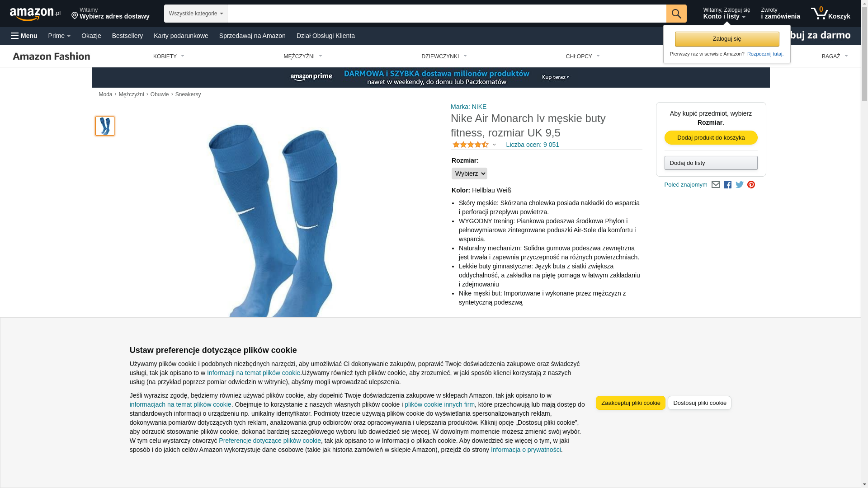This screenshot has width=868, height=488.
Task: Open the DZIEWCZYNKI fashion menu
Action: 444,56
